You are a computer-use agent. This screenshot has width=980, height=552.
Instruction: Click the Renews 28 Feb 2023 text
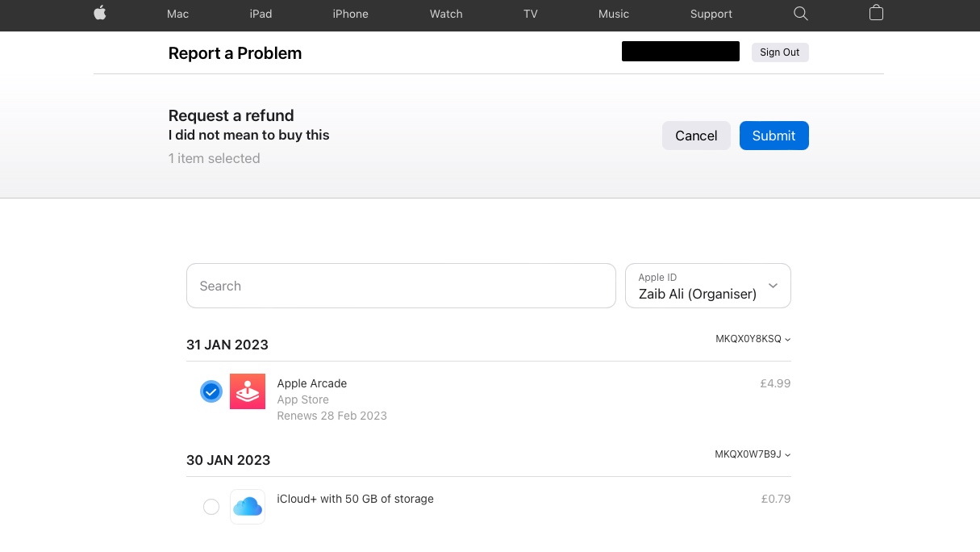(x=332, y=416)
